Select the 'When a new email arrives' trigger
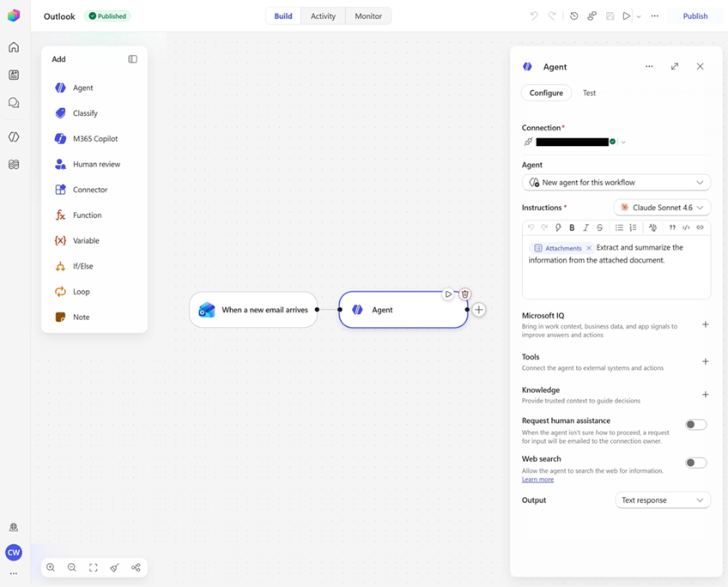Viewport: 728px width, 587px height. click(x=253, y=310)
